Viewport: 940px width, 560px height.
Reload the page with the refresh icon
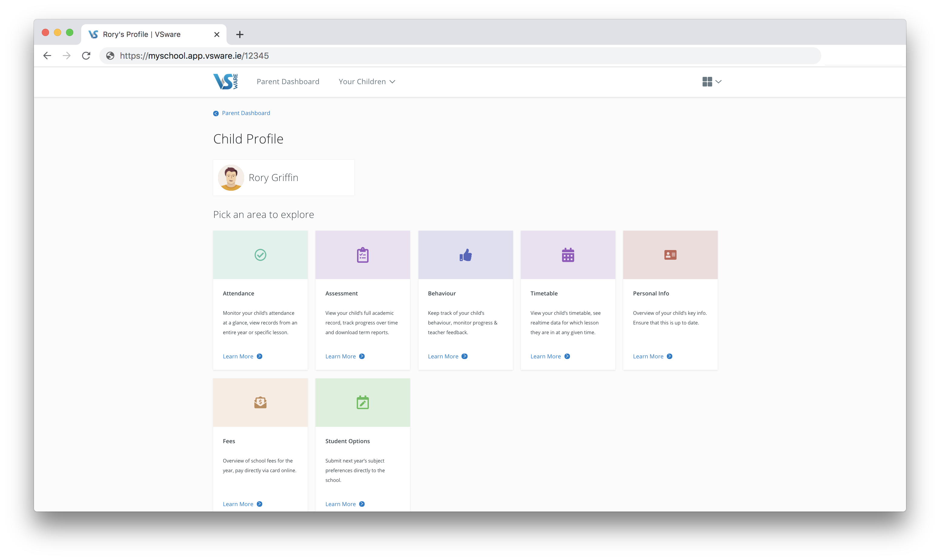click(86, 56)
